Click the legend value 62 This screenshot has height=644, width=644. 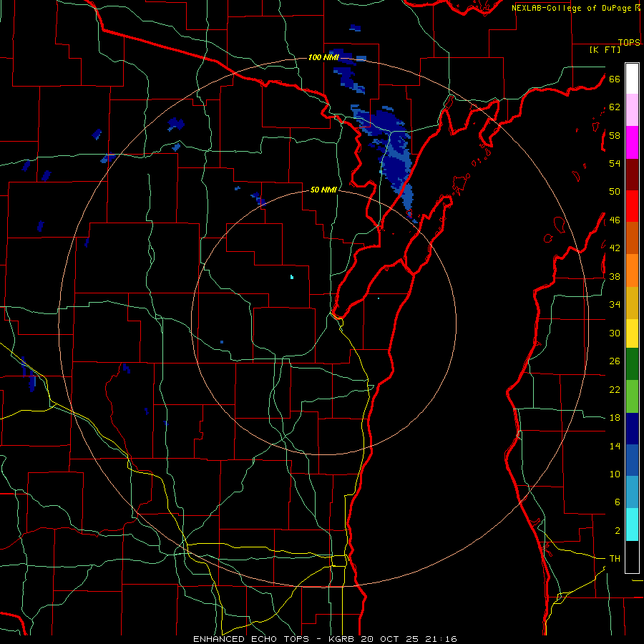point(615,107)
